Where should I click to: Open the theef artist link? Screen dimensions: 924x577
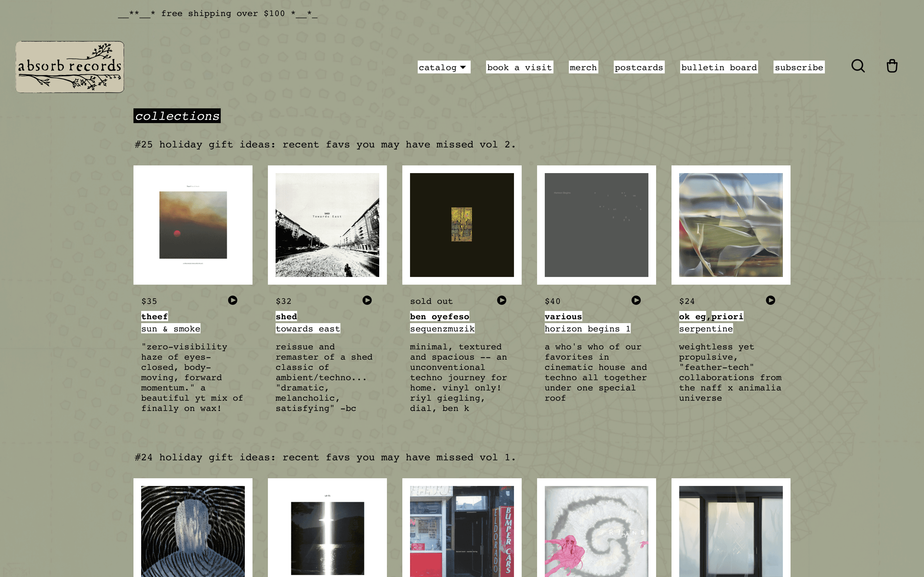[x=154, y=316]
